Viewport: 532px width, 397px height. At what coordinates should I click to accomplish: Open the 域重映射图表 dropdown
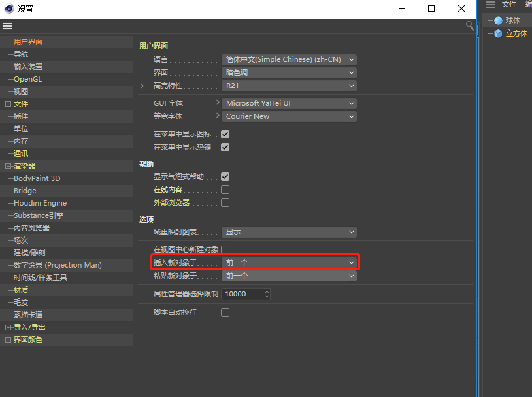[289, 232]
